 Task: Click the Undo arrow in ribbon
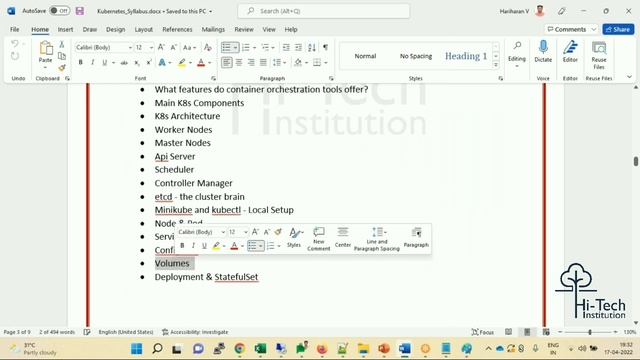(x=15, y=44)
